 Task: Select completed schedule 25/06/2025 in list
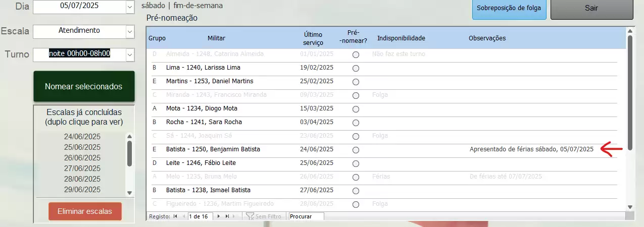point(81,147)
